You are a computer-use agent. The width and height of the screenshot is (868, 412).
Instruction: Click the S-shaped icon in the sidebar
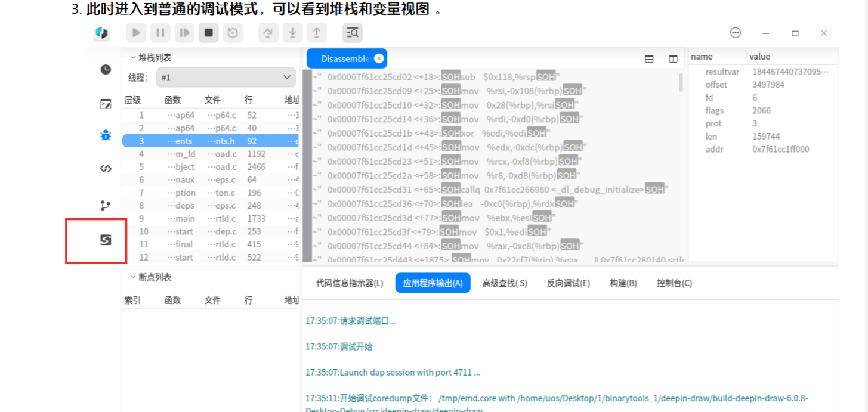(106, 240)
